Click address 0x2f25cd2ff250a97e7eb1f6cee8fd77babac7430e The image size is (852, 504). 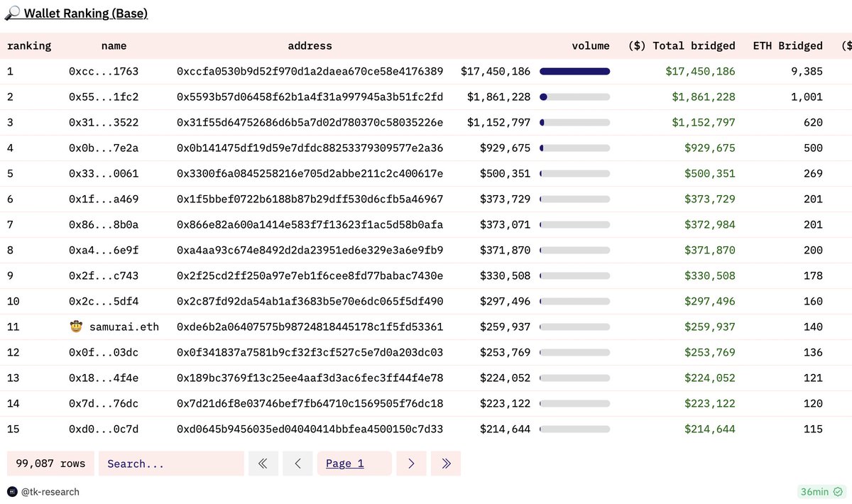pyautogui.click(x=310, y=275)
